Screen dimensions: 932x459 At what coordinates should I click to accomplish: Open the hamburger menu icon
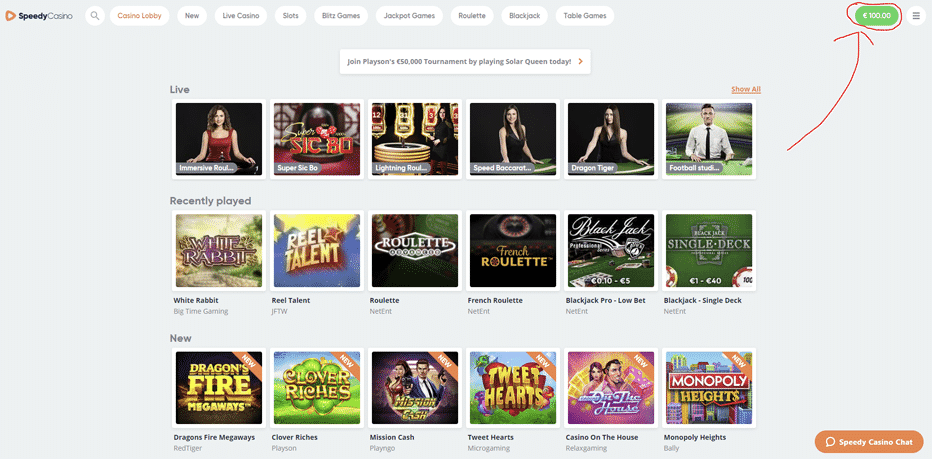point(916,16)
